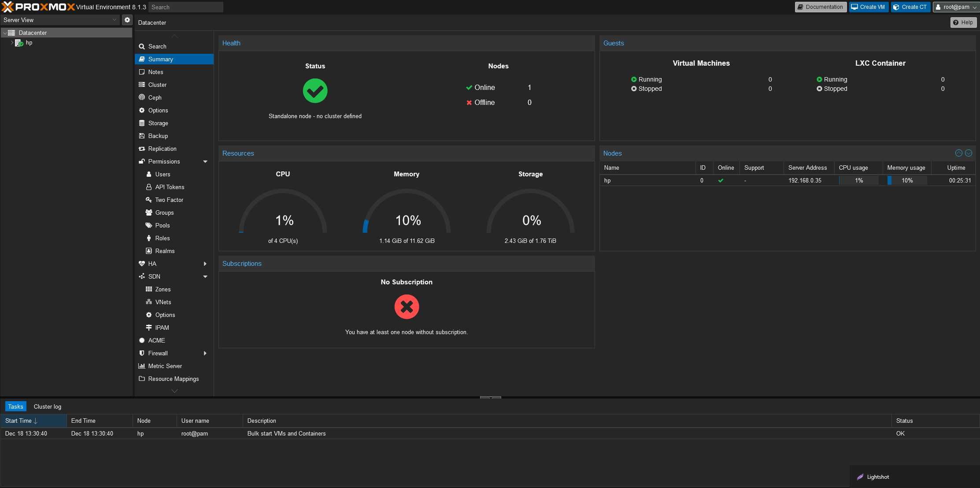Click the Groups people icon
980x488 pixels.
(149, 212)
